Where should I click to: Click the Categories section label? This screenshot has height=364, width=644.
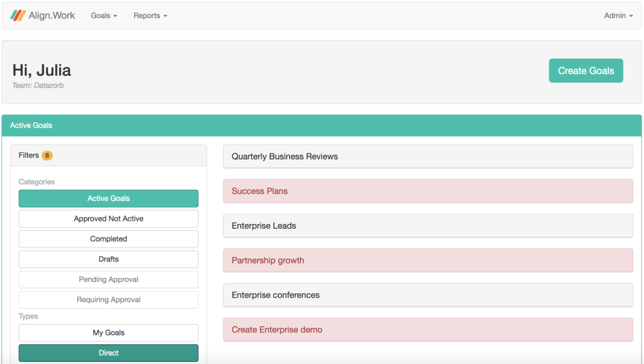click(x=36, y=182)
